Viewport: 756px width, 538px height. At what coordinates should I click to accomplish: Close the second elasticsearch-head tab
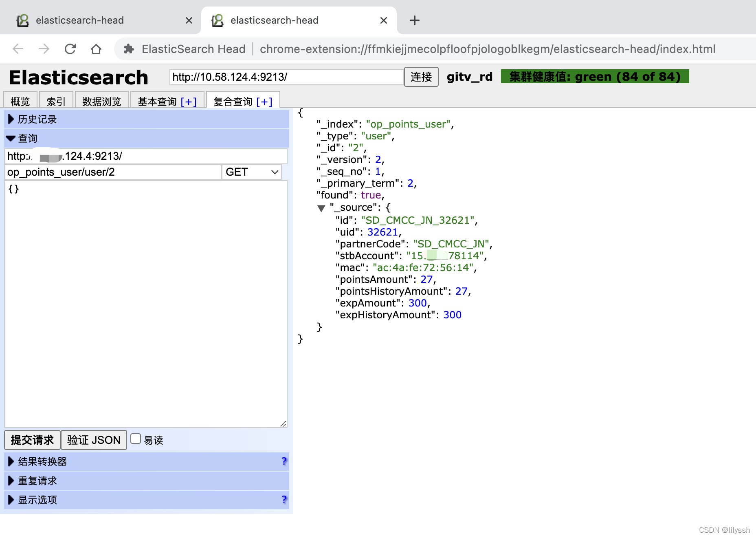384,20
